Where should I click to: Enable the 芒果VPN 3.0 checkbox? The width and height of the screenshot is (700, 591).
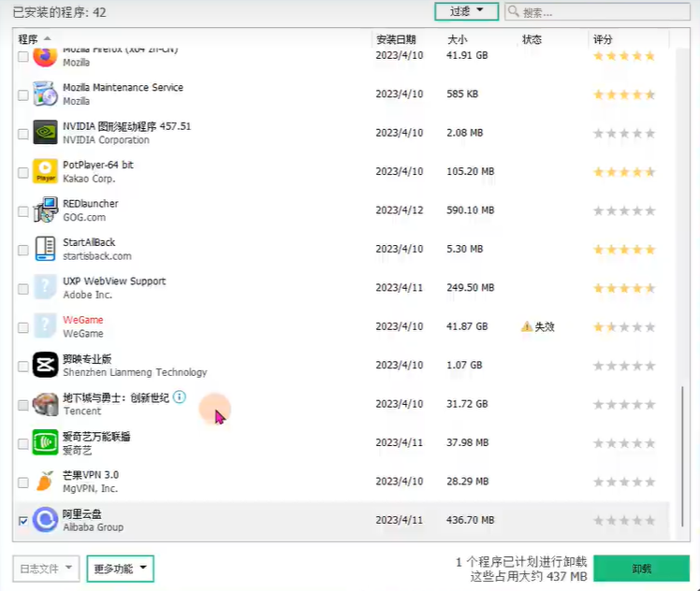(x=22, y=483)
